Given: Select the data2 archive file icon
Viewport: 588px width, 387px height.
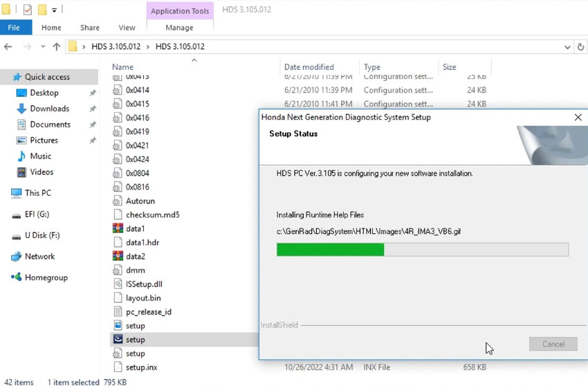Looking at the screenshot, I should [x=118, y=256].
